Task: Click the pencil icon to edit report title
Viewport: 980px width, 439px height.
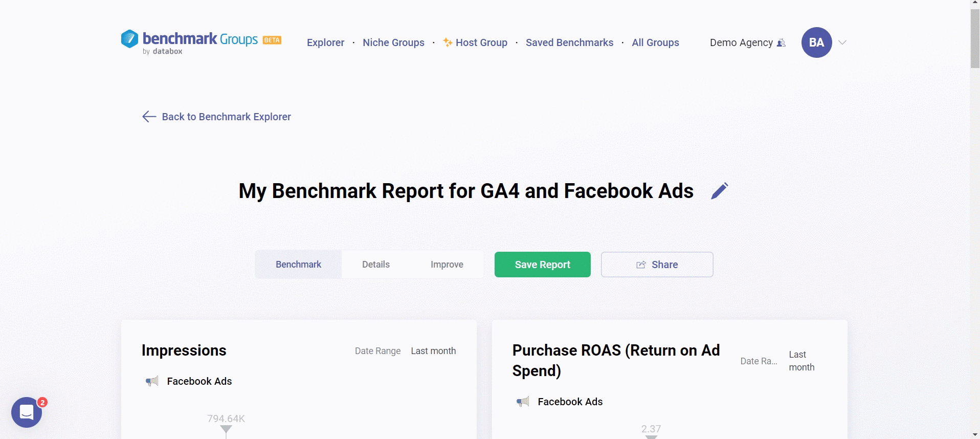Action: 719,191
